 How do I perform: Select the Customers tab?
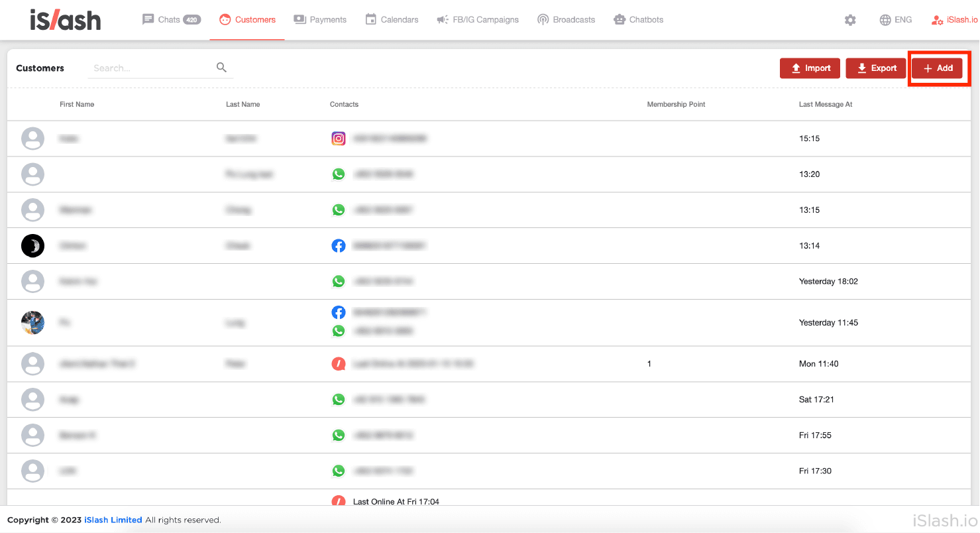tap(247, 20)
